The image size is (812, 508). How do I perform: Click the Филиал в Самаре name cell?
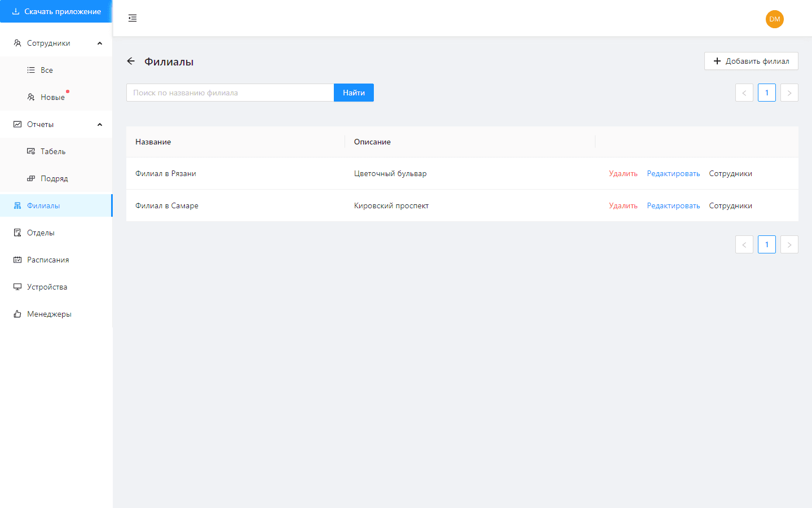(x=236, y=205)
